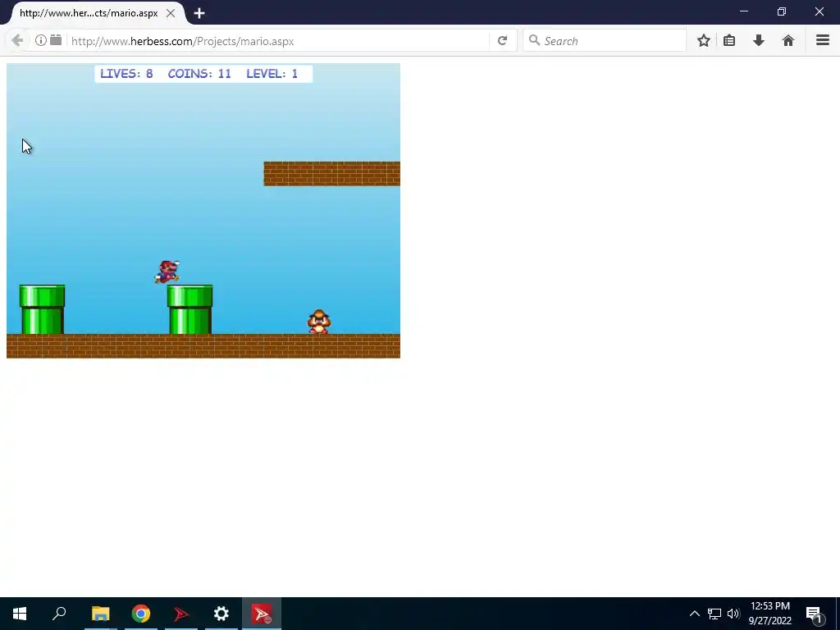Launch Google Chrome from the taskbar
Viewport: 840px width, 630px height.
141,614
